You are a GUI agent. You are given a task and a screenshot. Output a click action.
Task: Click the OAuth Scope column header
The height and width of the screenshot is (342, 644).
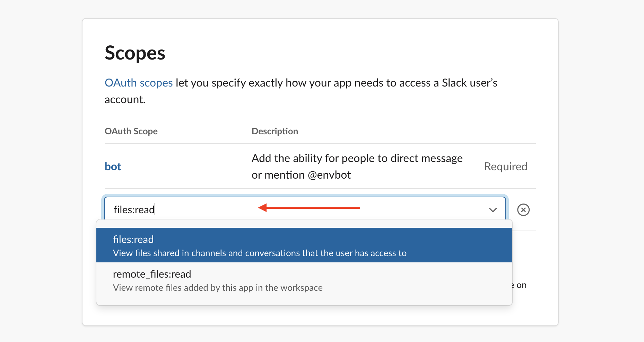tap(131, 131)
